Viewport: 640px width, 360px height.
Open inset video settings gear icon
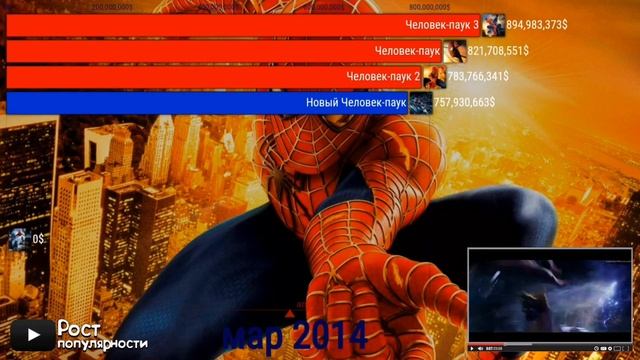[x=610, y=349]
